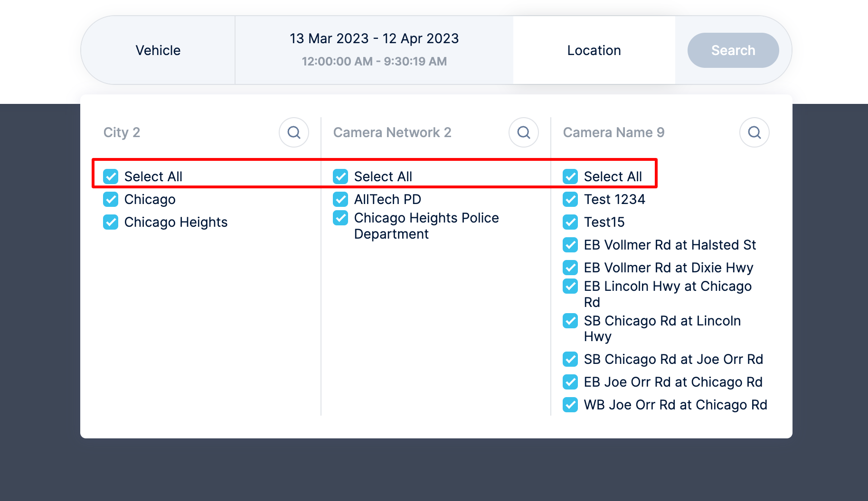Click the Camera Network 2 column heading
Screen dimensions: 868x501
pos(392,132)
